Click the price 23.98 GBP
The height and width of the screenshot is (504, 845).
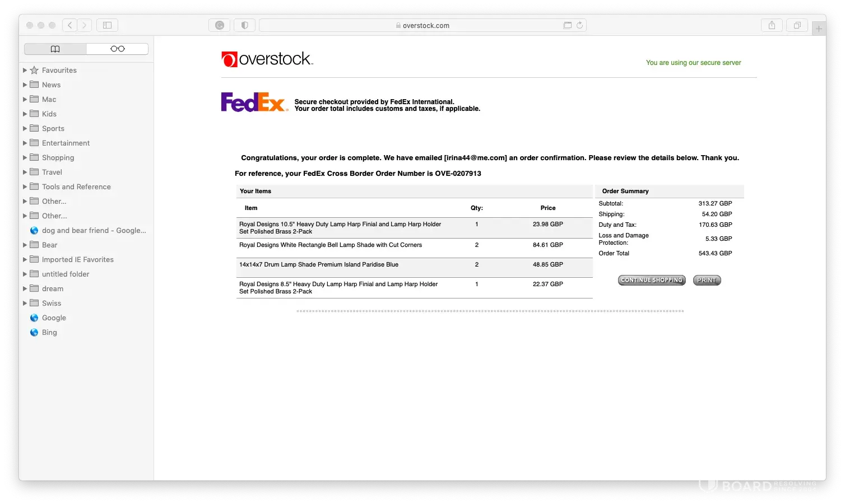[x=548, y=224]
